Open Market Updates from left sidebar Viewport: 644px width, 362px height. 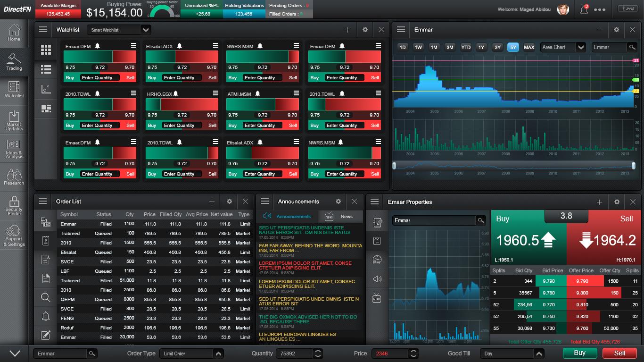(x=14, y=120)
